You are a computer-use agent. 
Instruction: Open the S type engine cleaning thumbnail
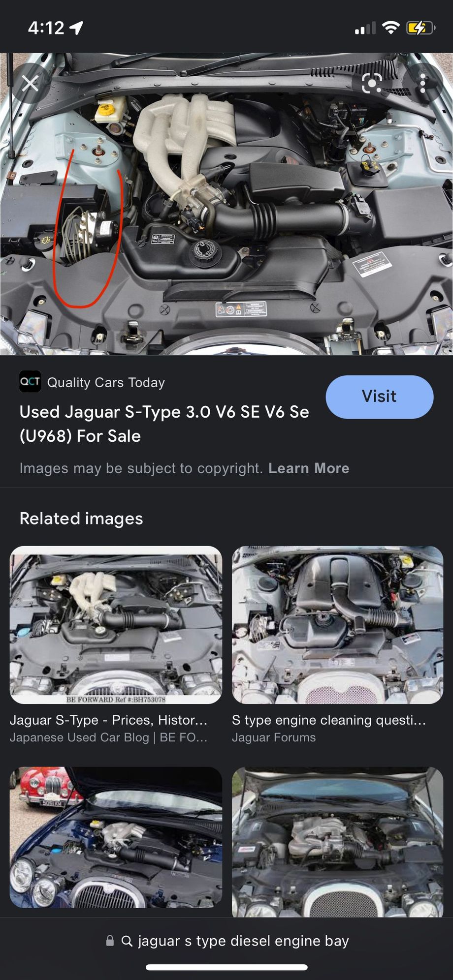pyautogui.click(x=337, y=625)
